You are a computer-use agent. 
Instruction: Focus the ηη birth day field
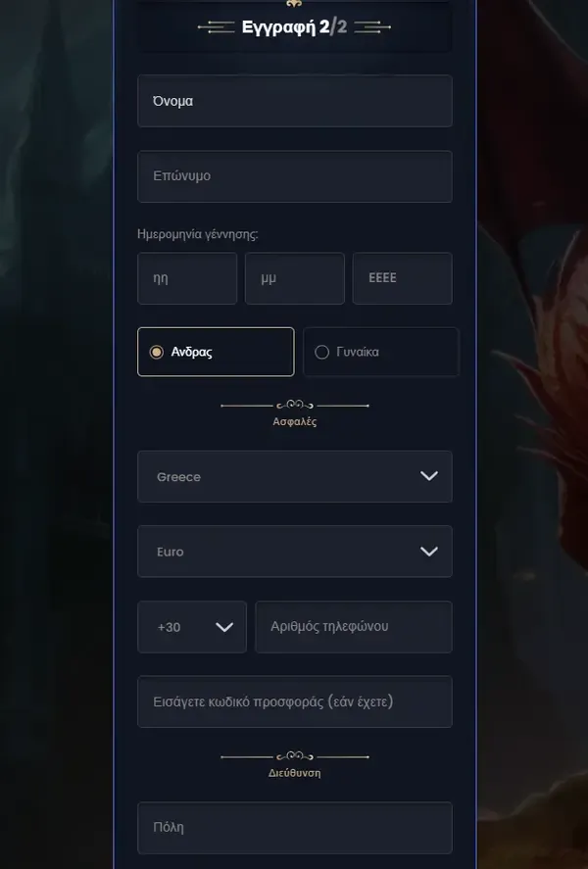click(187, 278)
